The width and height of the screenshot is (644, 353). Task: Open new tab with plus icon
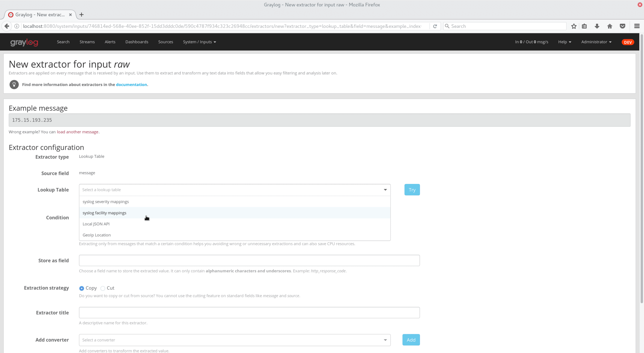pos(82,15)
